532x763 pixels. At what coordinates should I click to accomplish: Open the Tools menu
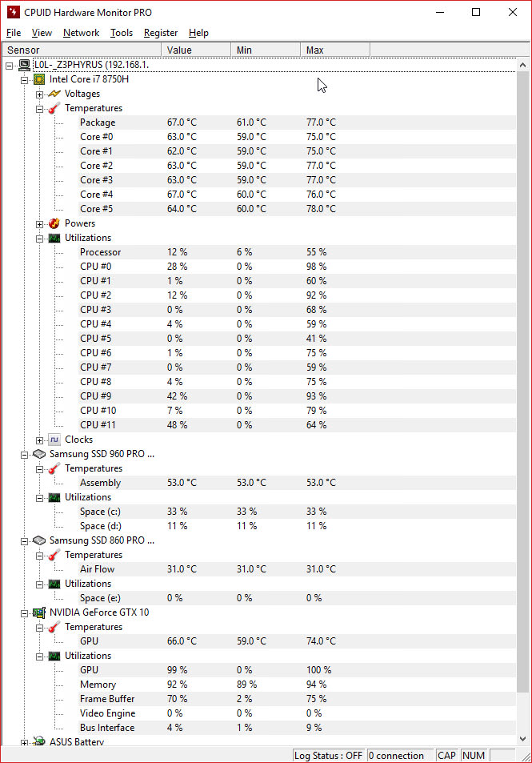click(x=121, y=33)
